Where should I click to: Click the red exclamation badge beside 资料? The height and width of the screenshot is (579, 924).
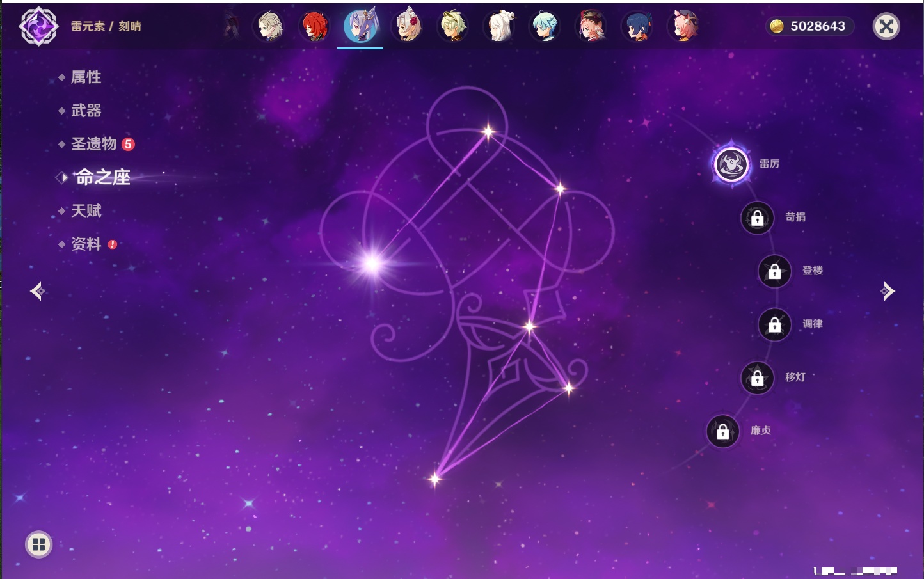113,244
